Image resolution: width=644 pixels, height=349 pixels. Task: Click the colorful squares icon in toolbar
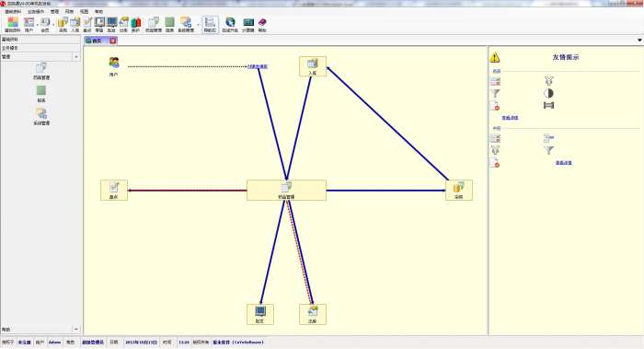tap(13, 24)
